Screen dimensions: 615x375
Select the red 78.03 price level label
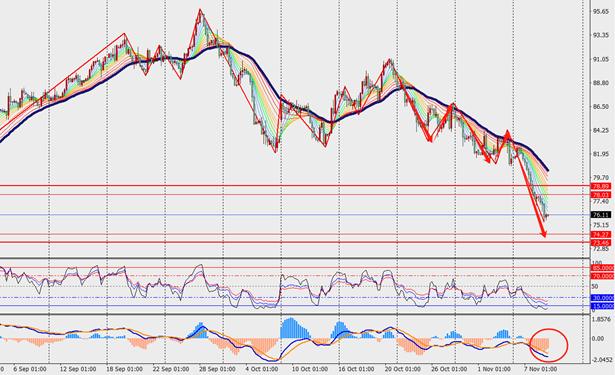pos(601,195)
